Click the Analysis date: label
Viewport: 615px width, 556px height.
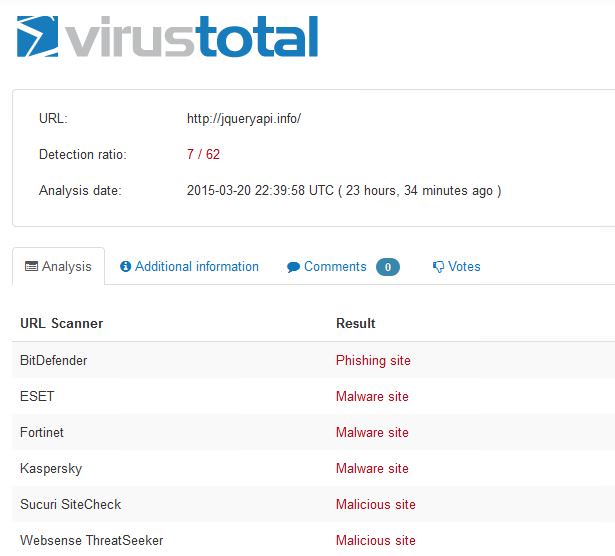pyautogui.click(x=80, y=191)
